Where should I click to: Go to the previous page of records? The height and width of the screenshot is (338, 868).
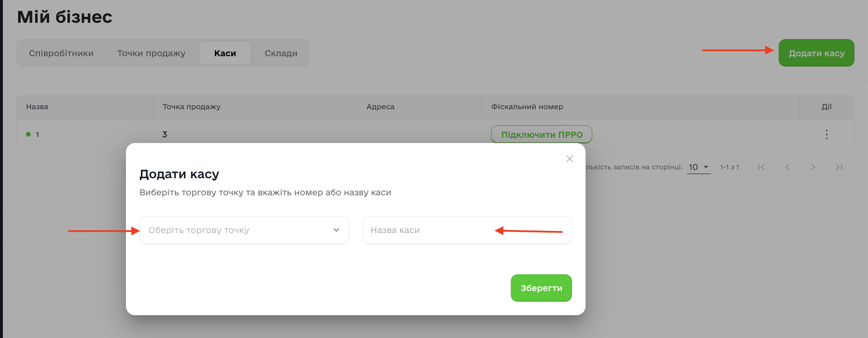(787, 167)
